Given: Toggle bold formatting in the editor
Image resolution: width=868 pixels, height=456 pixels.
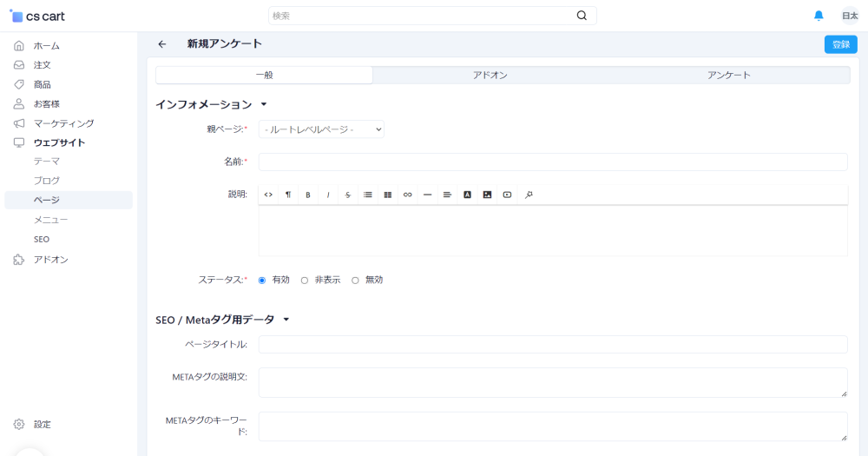Looking at the screenshot, I should point(308,195).
